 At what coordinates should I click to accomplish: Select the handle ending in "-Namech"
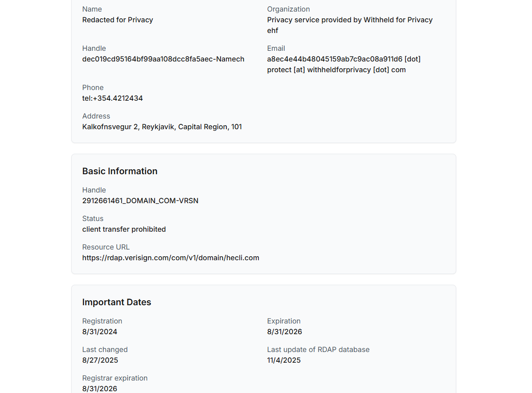pos(163,59)
